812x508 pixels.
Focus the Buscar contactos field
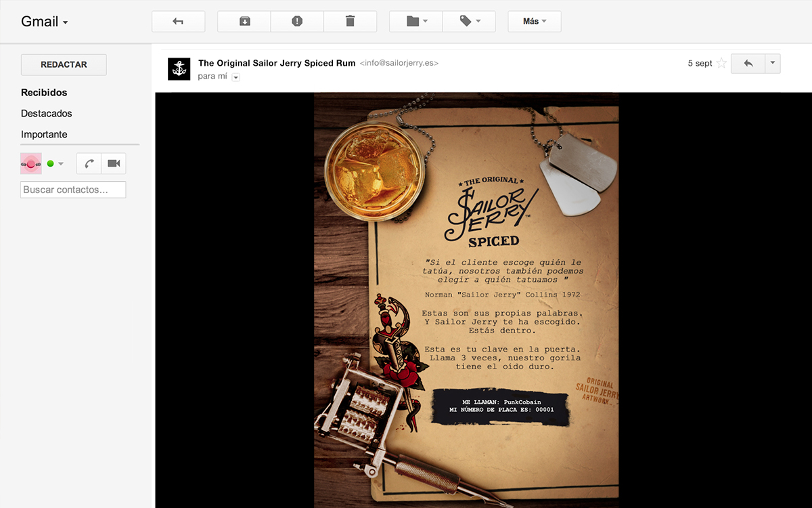tap(73, 190)
